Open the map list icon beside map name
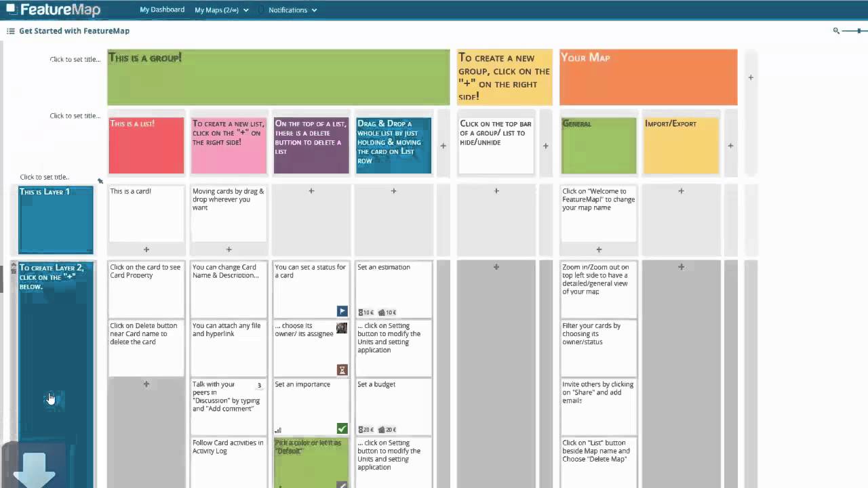 pyautogui.click(x=10, y=31)
